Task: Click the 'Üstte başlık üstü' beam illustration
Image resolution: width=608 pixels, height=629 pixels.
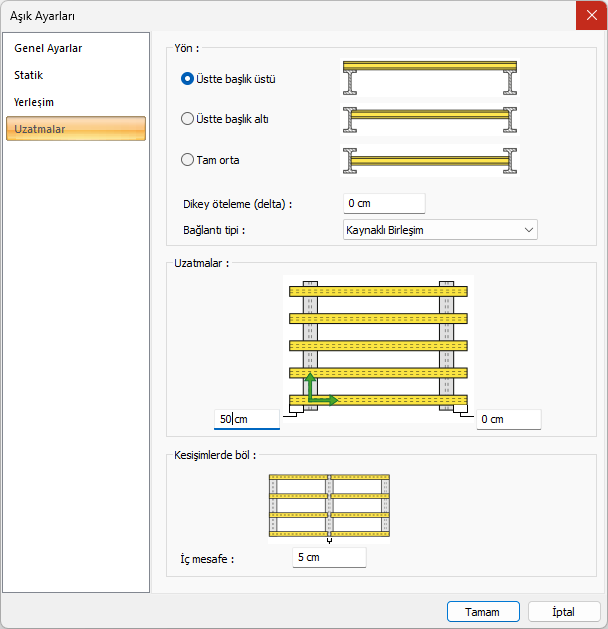Action: (430, 77)
